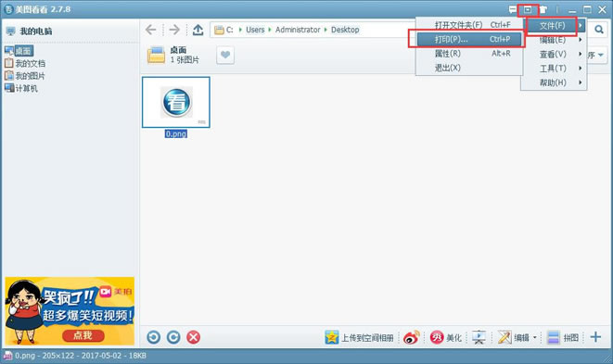
Task: Click the 美图看看 app logo icon
Action: (x=8, y=9)
